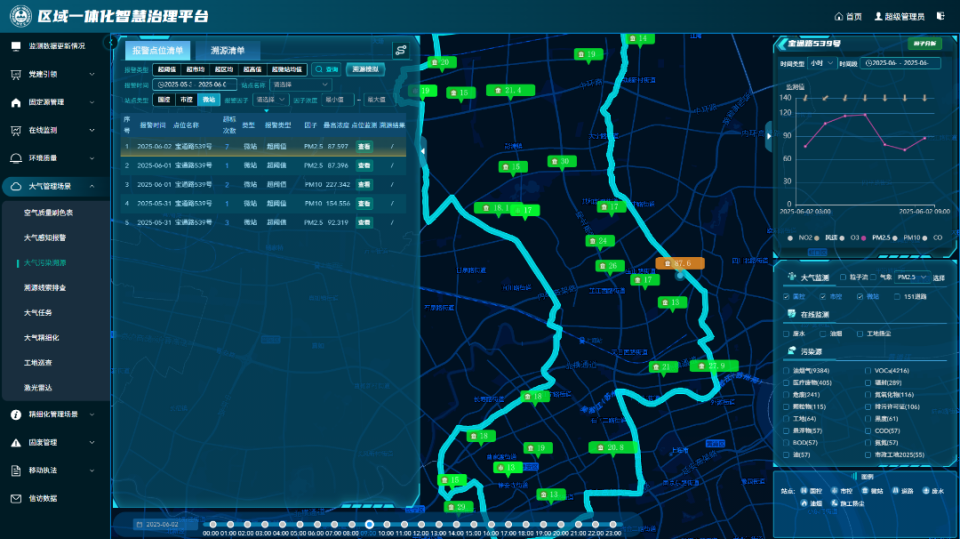Click the 信访数据 envelope icon

pyautogui.click(x=16, y=499)
